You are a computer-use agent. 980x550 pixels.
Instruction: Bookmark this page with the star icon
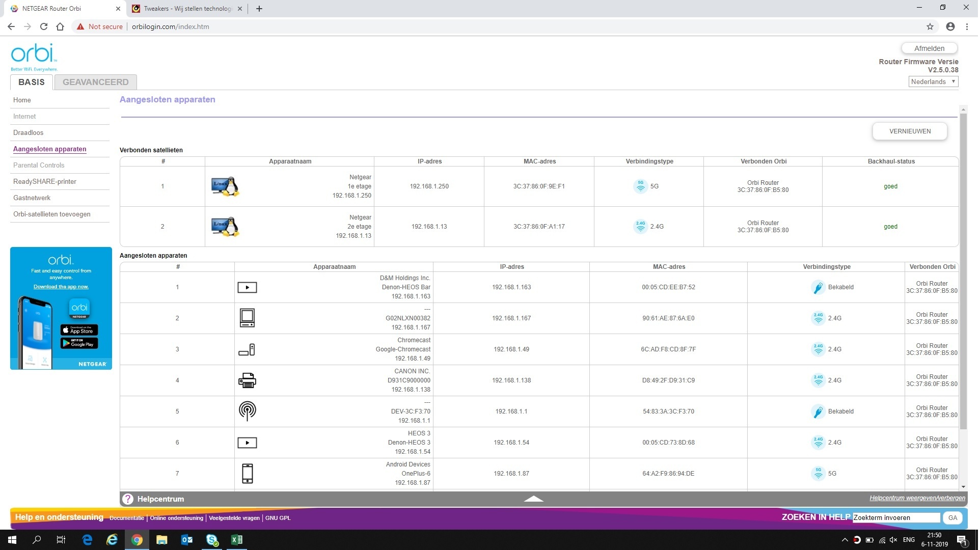(x=930, y=26)
